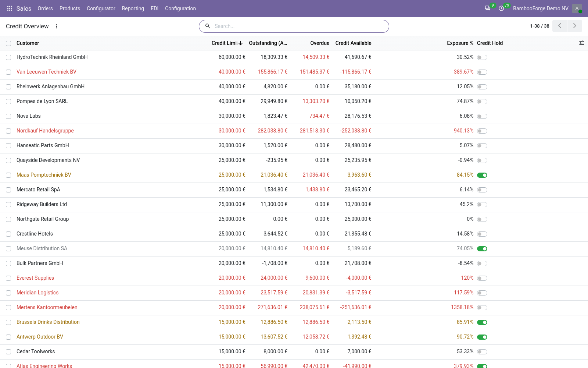588x368 pixels.
Task: Open the Products menu
Action: (70, 8)
